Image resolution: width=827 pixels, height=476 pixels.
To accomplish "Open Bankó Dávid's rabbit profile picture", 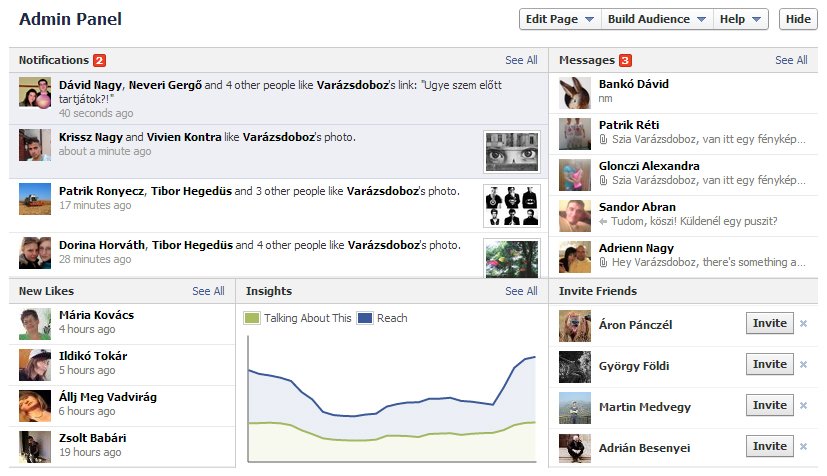I will [574, 93].
